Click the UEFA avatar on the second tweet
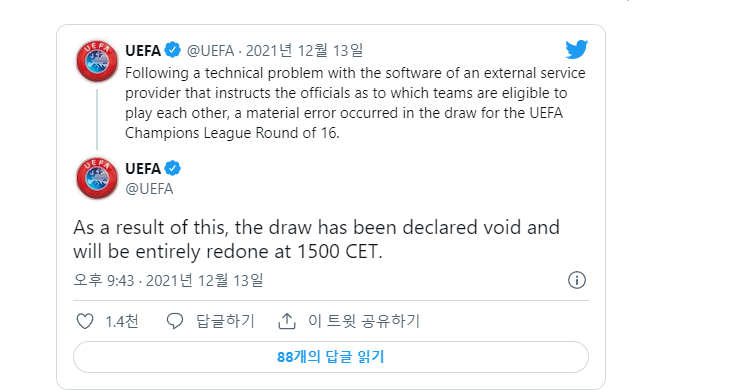This screenshot has height=390, width=749. pyautogui.click(x=97, y=178)
